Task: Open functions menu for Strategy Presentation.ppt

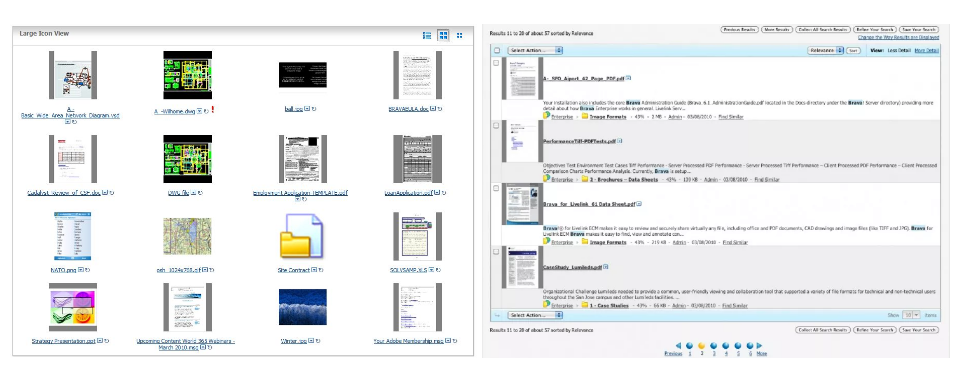Action: [x=99, y=341]
